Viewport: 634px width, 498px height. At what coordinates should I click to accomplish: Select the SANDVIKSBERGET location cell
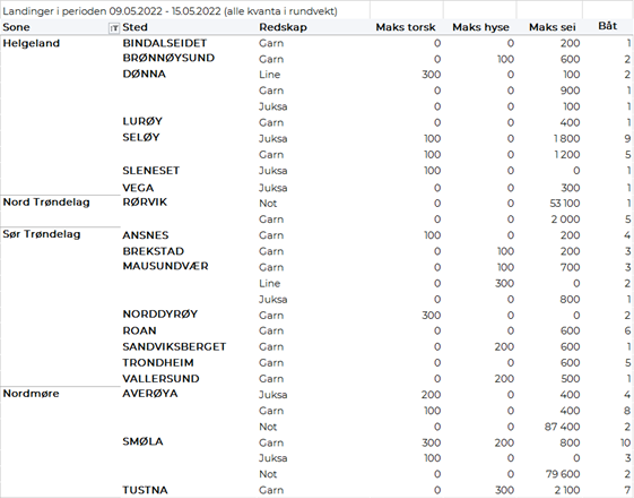[x=174, y=346]
